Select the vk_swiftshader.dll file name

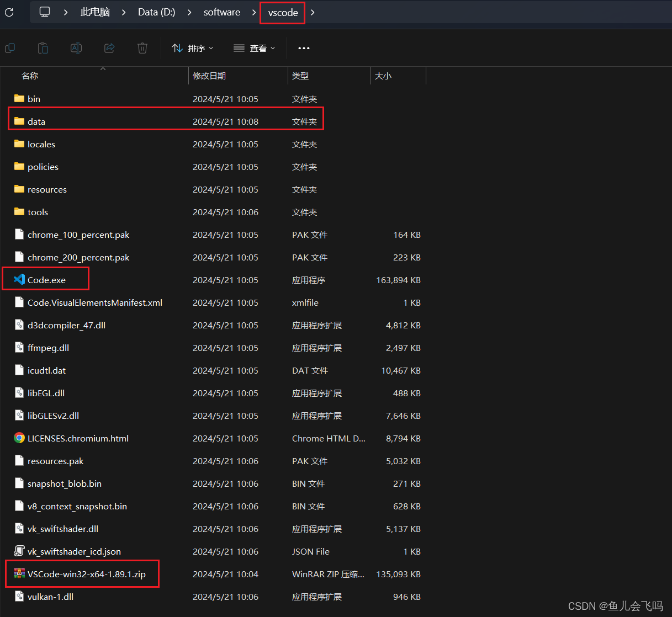tap(63, 529)
